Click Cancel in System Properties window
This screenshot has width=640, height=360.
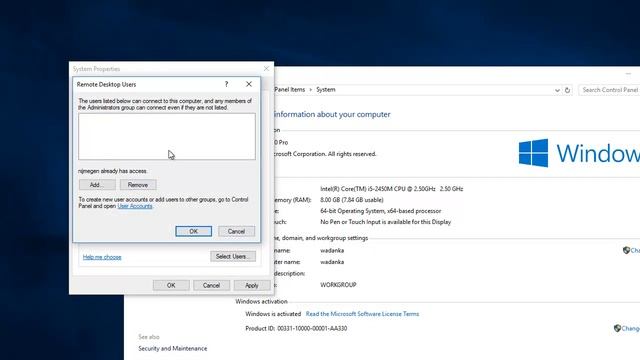coord(211,285)
